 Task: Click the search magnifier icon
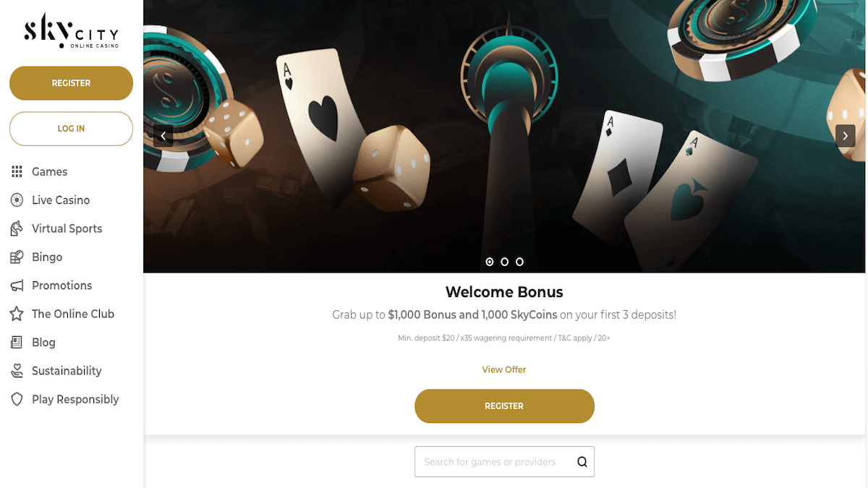point(582,462)
